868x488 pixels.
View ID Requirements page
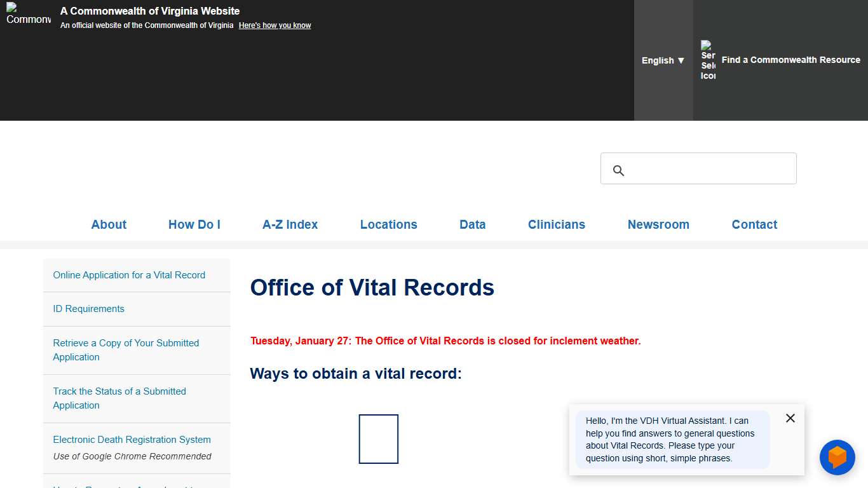click(x=88, y=309)
